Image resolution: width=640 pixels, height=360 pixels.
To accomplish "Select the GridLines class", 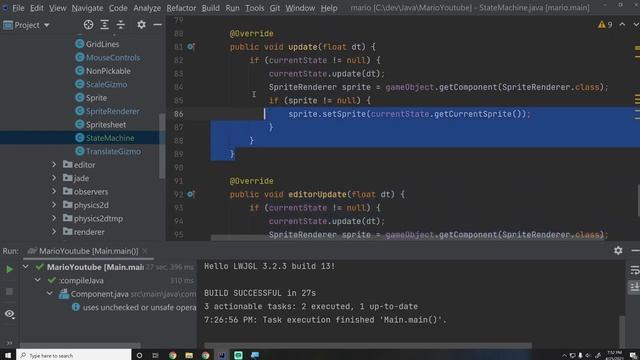I will pyautogui.click(x=102, y=44).
